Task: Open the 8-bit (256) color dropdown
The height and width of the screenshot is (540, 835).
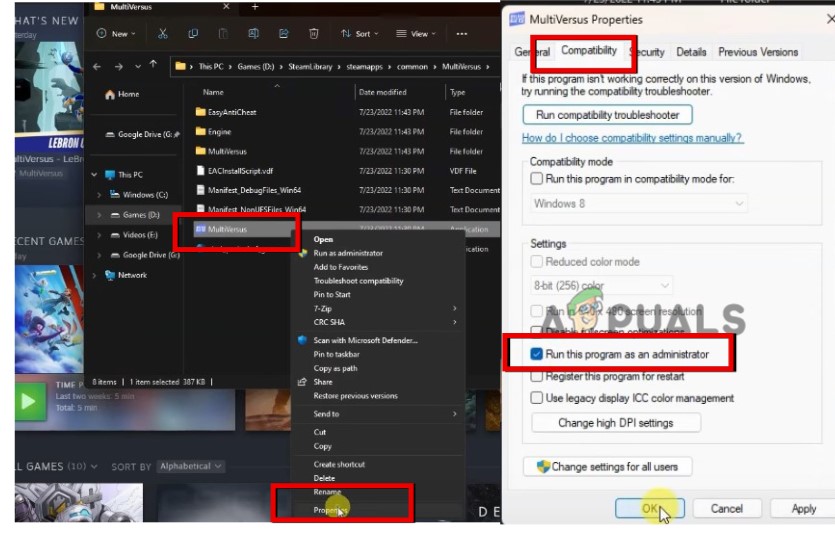Action: point(601,285)
